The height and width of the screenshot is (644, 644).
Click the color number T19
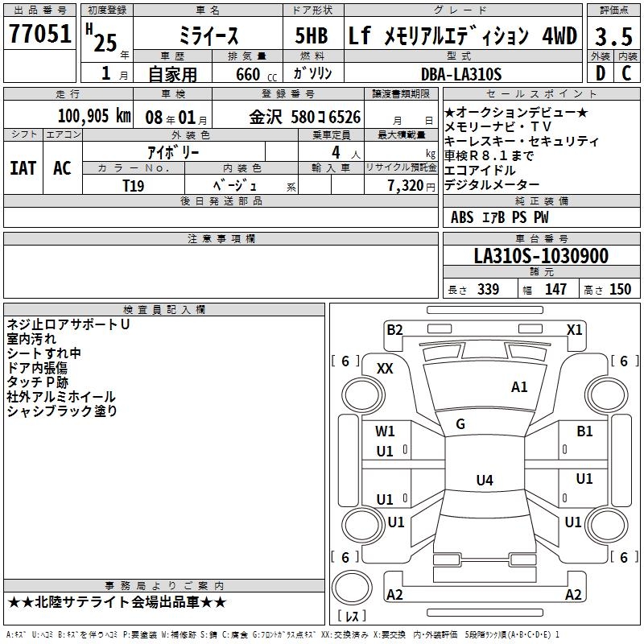[x=134, y=186]
